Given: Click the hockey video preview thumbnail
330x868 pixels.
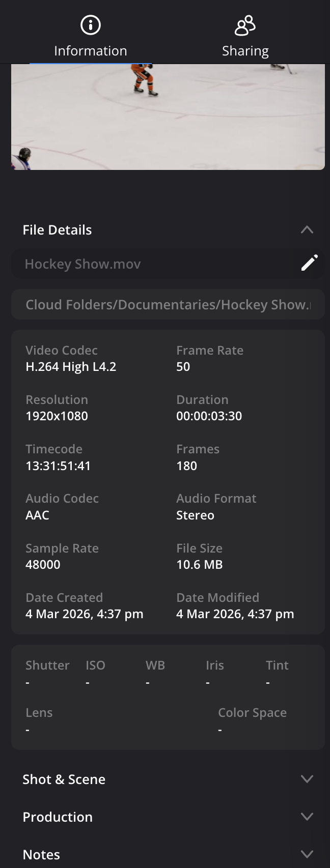Looking at the screenshot, I should [x=168, y=117].
